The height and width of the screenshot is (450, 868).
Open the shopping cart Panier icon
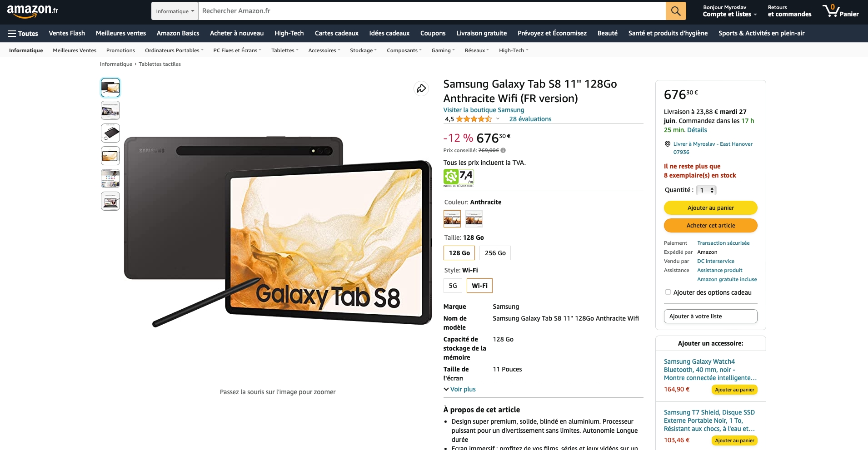841,11
